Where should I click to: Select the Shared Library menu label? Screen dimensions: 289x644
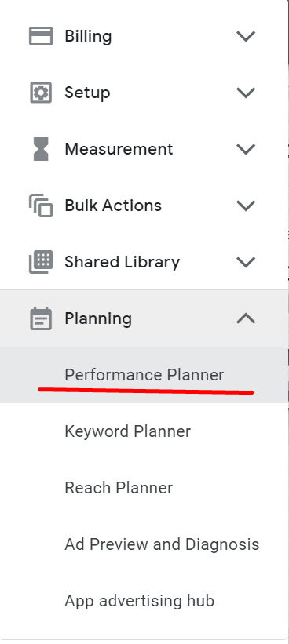pyautogui.click(x=122, y=262)
